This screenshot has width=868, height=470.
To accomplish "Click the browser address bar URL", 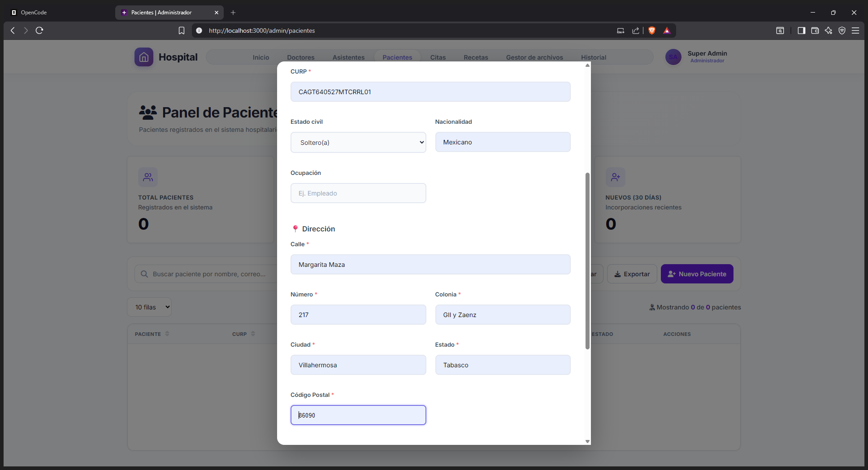I will click(262, 30).
